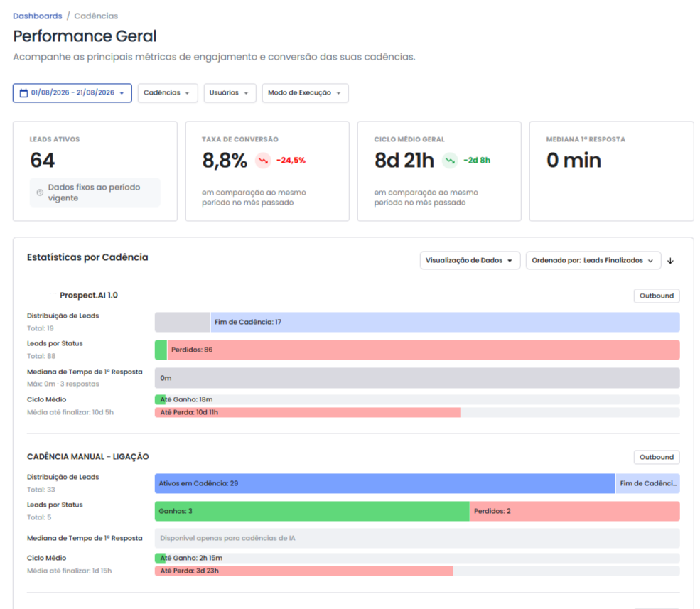Click the "Perdidos: 2" red bar segment
Image resolution: width=700 pixels, height=609 pixels.
[575, 511]
